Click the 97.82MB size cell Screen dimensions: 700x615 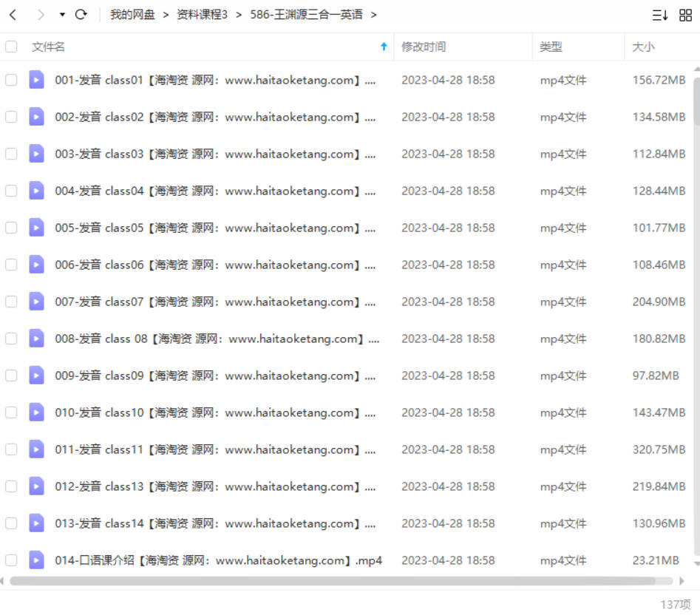coord(656,376)
